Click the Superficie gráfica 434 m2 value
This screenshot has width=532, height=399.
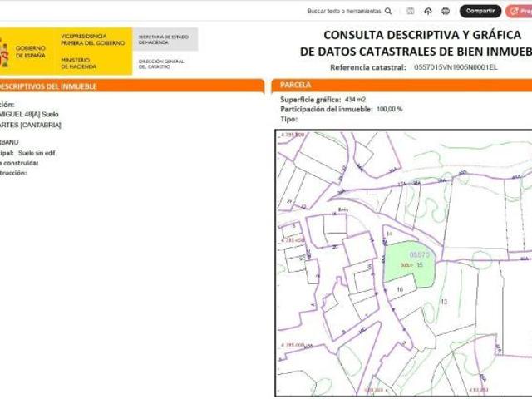(x=357, y=100)
